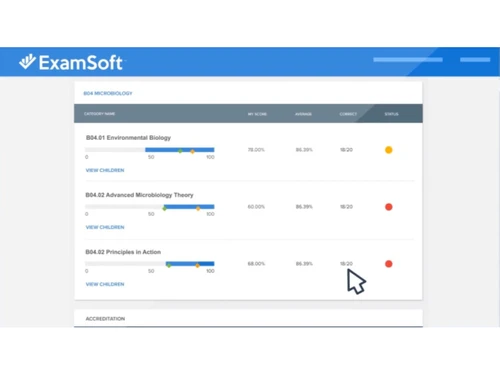
Task: Select the B04.02 Advanced Microbiology Theory title
Action: (139, 195)
